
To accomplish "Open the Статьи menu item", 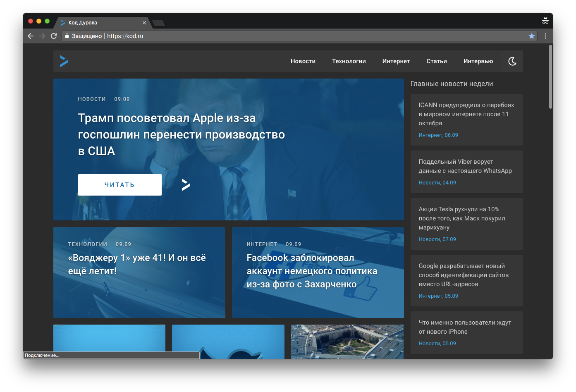I will point(437,61).
